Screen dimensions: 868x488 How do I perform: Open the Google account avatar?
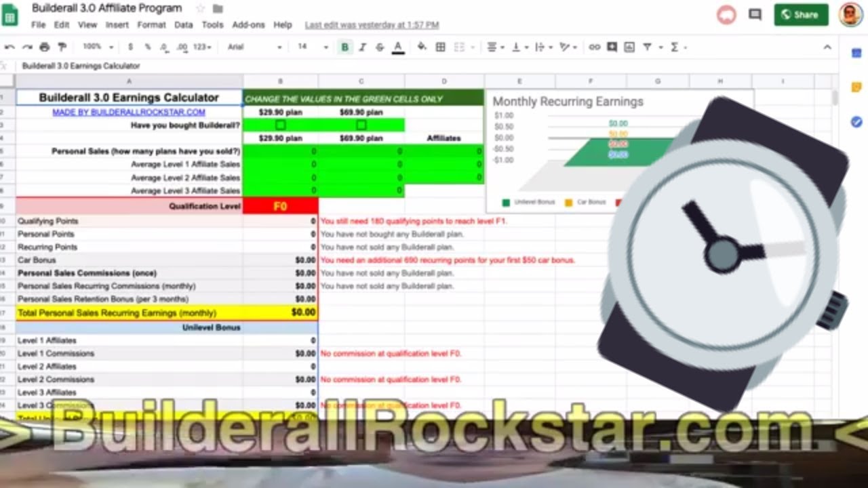[850, 14]
